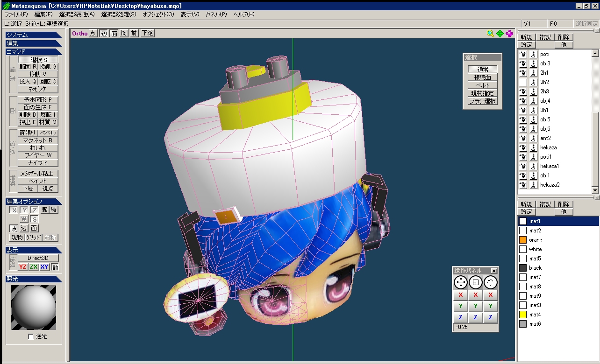This screenshot has height=364, width=600.
Task: Select the dark black material swatch
Action: pos(523,268)
